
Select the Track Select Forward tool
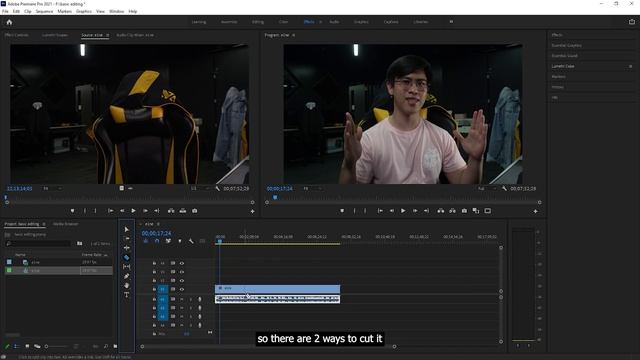pyautogui.click(x=127, y=238)
